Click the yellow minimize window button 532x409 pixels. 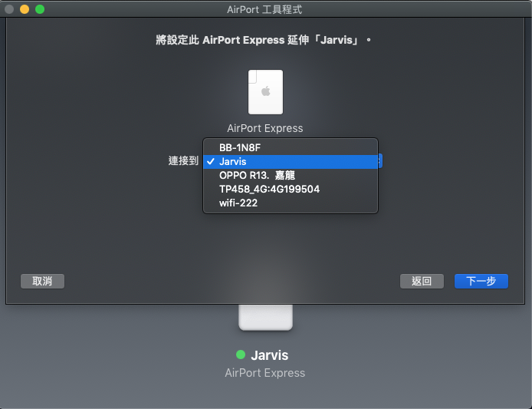click(25, 9)
